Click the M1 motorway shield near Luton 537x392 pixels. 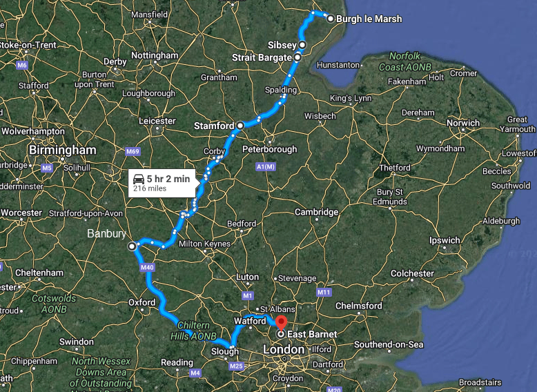[x=248, y=295]
